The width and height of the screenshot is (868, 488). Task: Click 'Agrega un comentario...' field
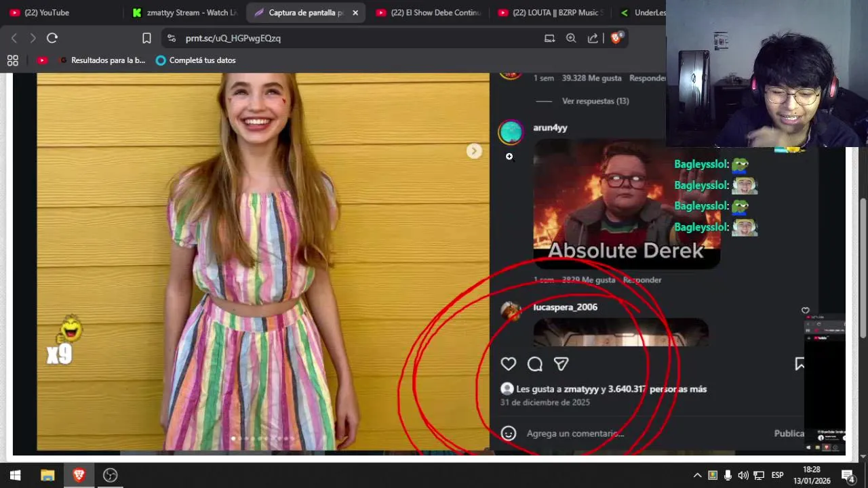(575, 433)
